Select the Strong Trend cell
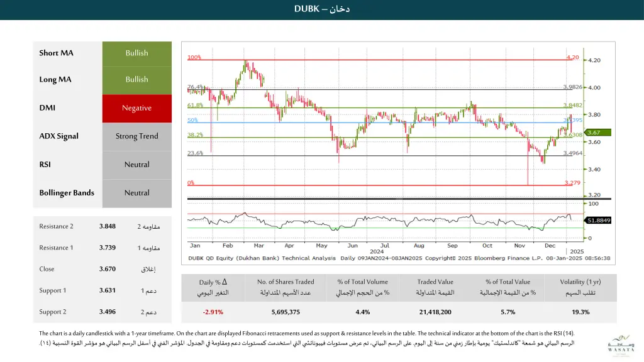644x362 pixels. (x=136, y=136)
